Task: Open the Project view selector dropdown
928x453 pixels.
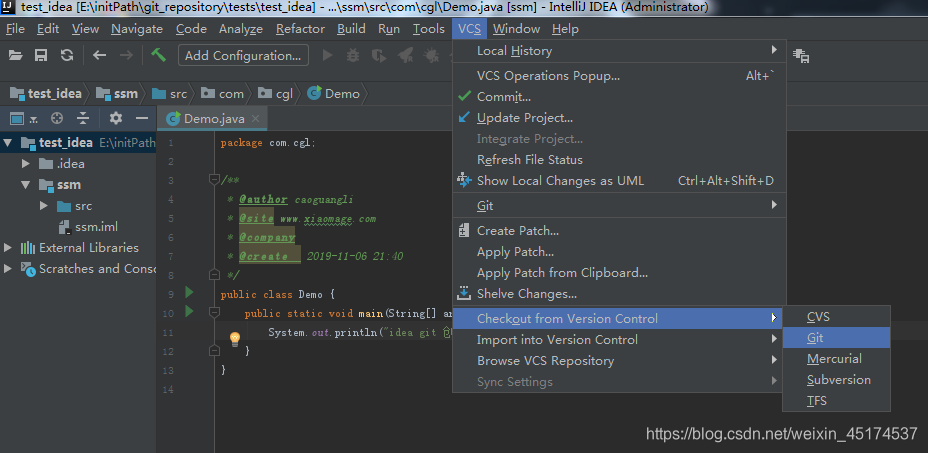Action: [x=23, y=118]
